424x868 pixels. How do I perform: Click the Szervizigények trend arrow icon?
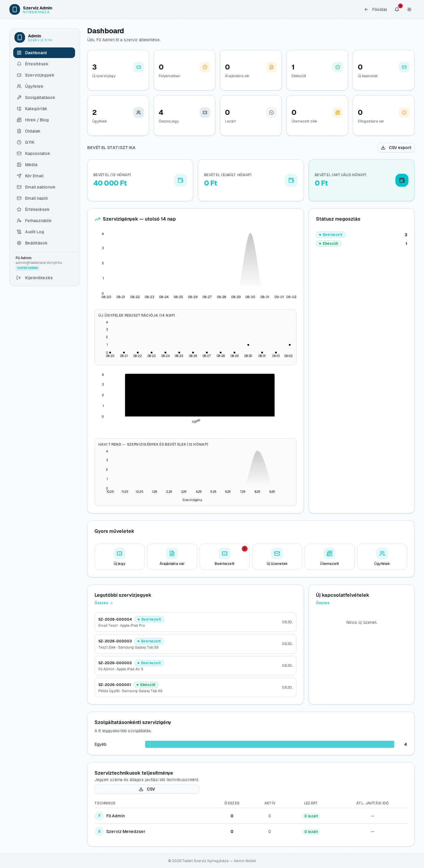[97, 219]
